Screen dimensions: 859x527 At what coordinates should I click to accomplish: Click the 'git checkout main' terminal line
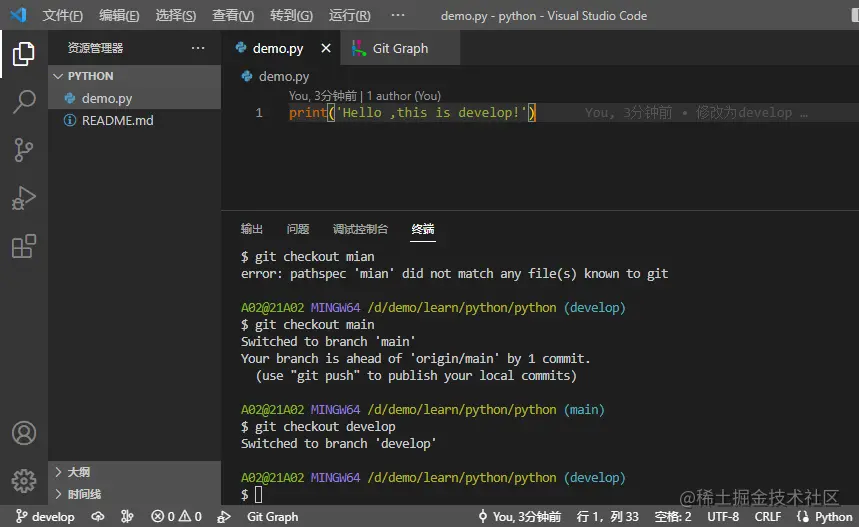tap(308, 324)
